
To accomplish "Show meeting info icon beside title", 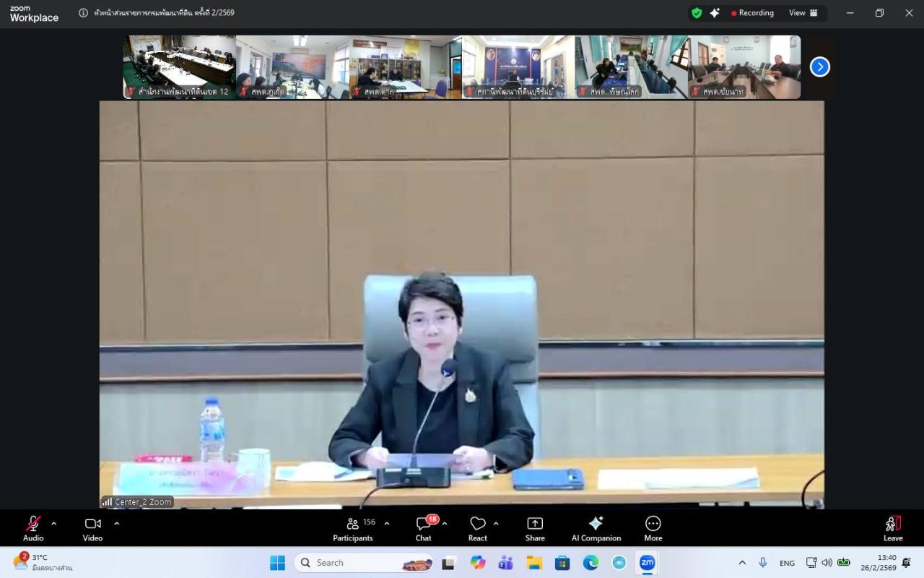I will click(83, 13).
